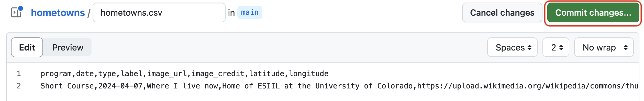Switch to the Preview tab
This screenshot has width=644, height=101.
(68, 47)
